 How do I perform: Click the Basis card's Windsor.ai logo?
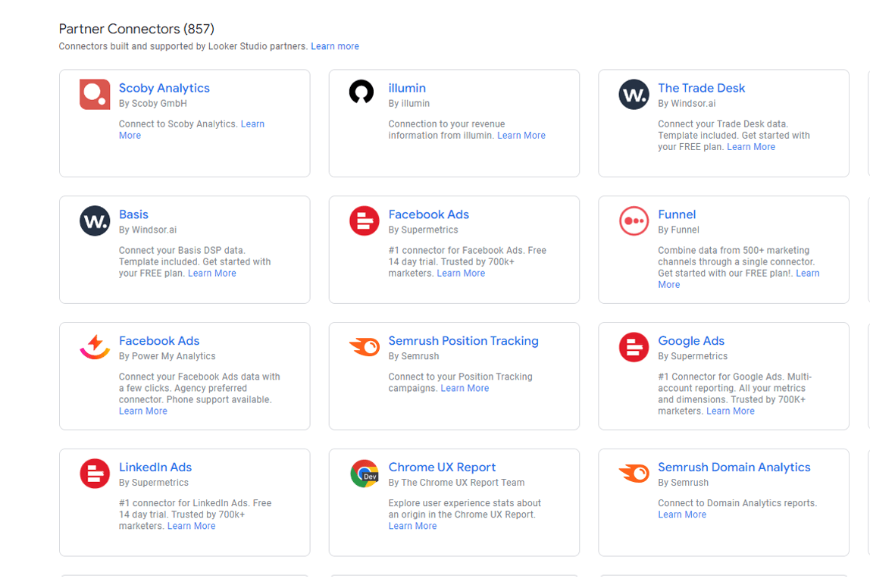pos(95,220)
